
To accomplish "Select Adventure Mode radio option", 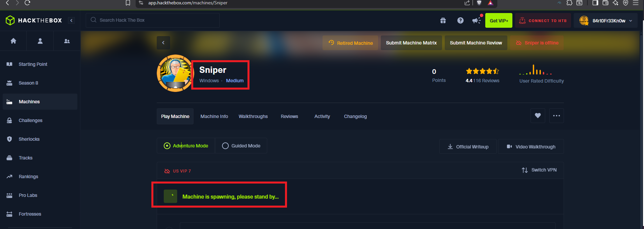I will coord(186,146).
